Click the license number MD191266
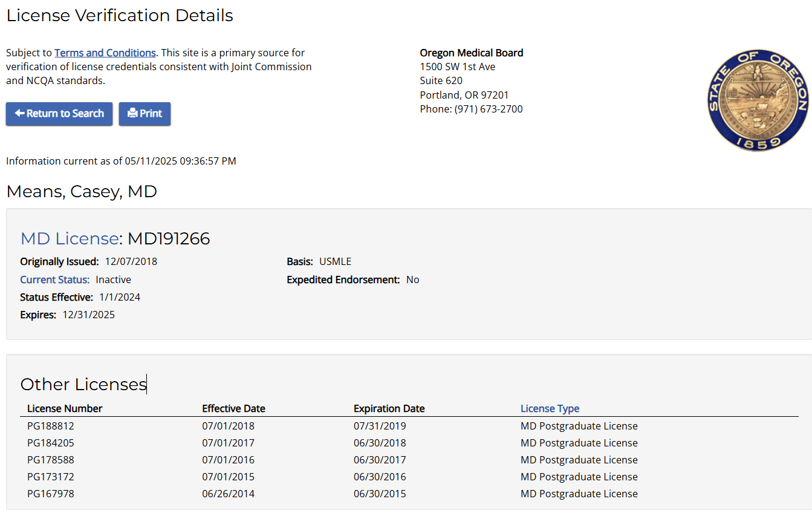 tap(169, 238)
